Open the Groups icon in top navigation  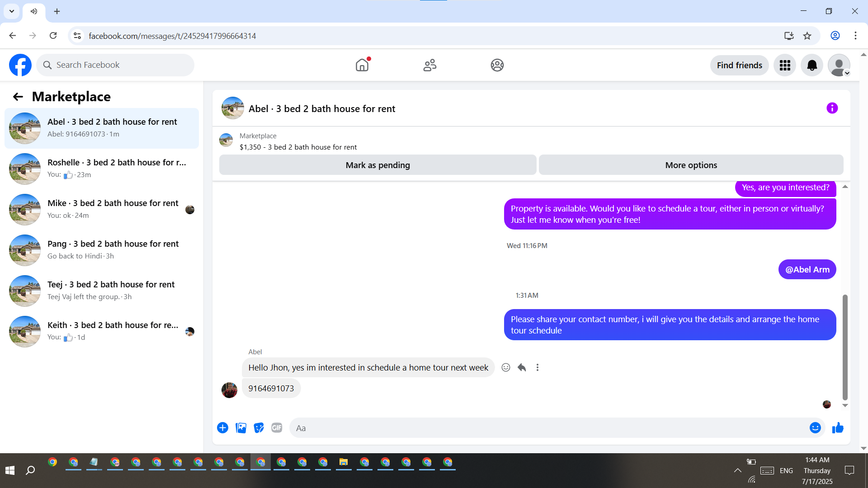(x=497, y=65)
